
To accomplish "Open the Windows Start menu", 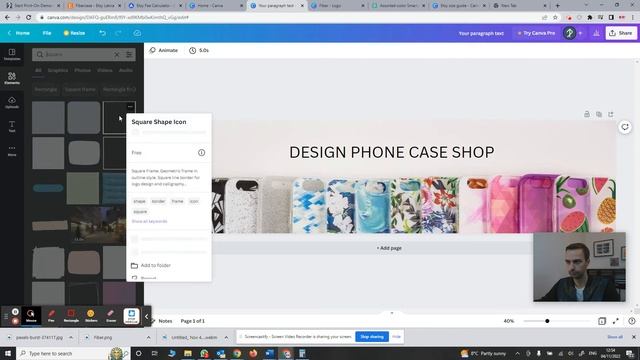I will [8, 353].
